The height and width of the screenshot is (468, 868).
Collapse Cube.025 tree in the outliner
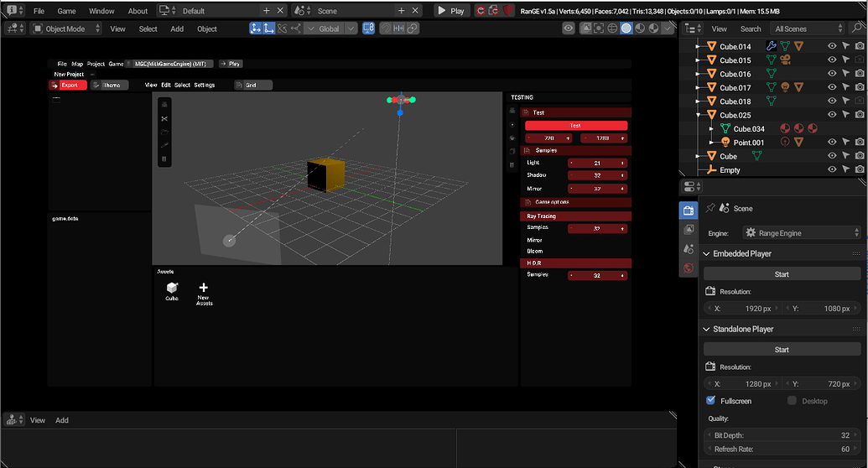coord(698,115)
